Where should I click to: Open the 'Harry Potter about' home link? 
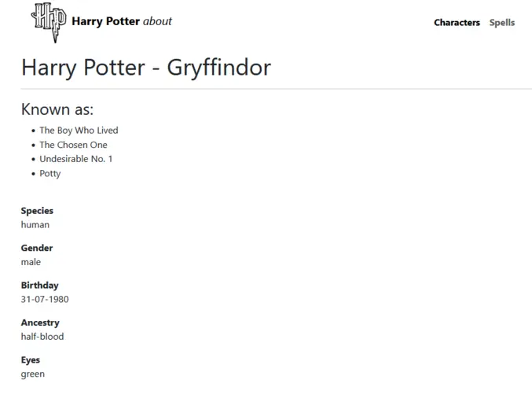pyautogui.click(x=122, y=21)
